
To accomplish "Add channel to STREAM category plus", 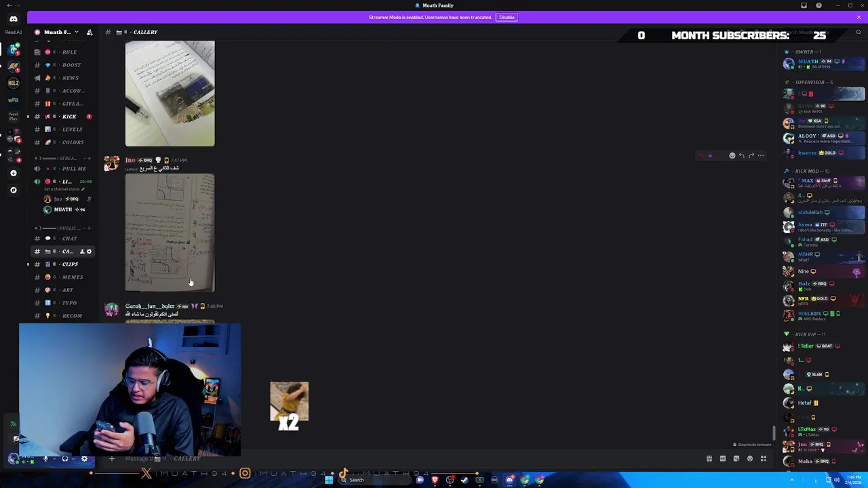I will [x=89, y=158].
